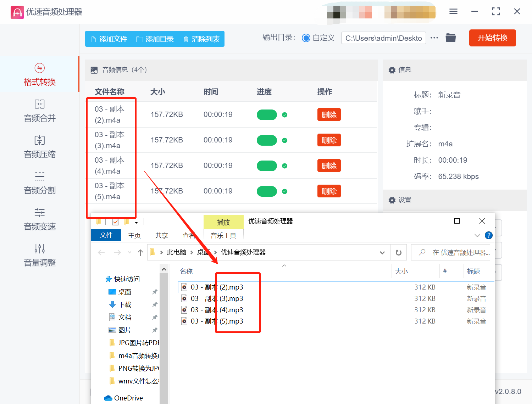
Task: Toggle the item checkbox in Explorer's quick access toolbar
Action: (115, 221)
